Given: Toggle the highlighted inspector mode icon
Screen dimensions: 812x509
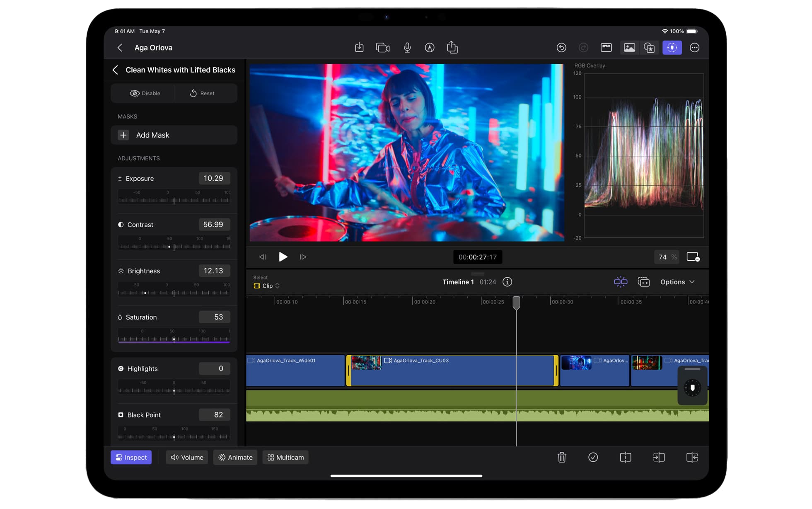Looking at the screenshot, I should [x=672, y=48].
